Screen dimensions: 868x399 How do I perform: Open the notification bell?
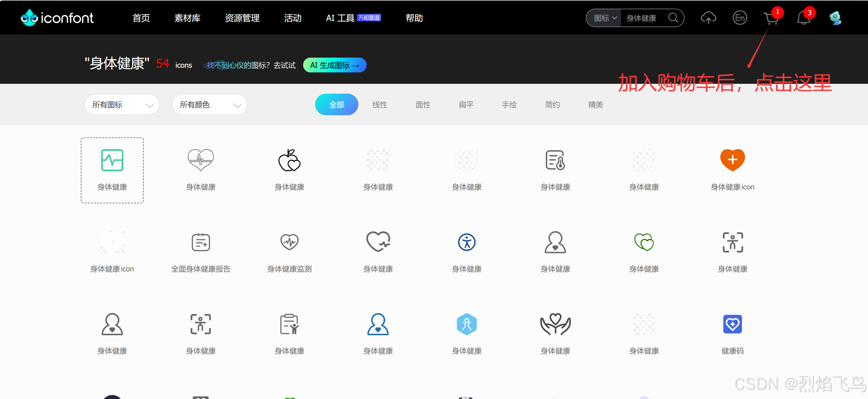[x=803, y=18]
